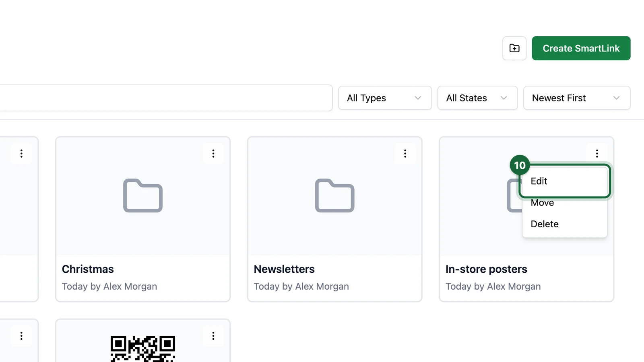Open the Newsletters folder's three-dot menu
The height and width of the screenshot is (362, 644).
pos(405,153)
